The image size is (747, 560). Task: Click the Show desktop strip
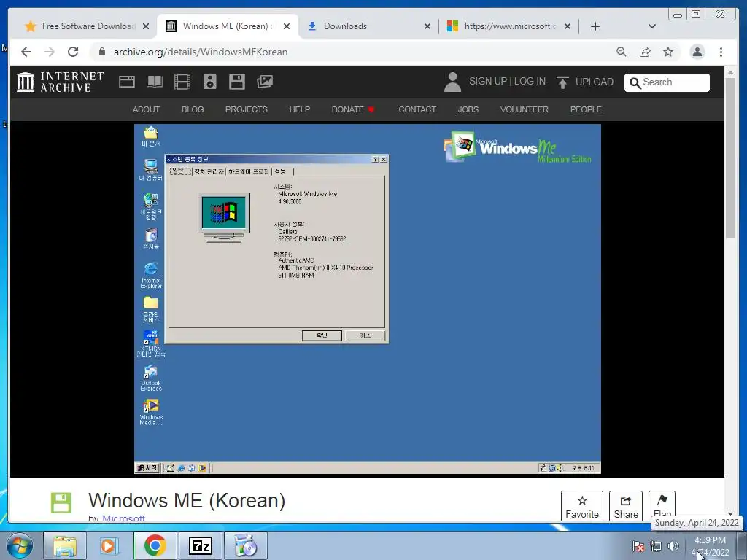(742, 545)
